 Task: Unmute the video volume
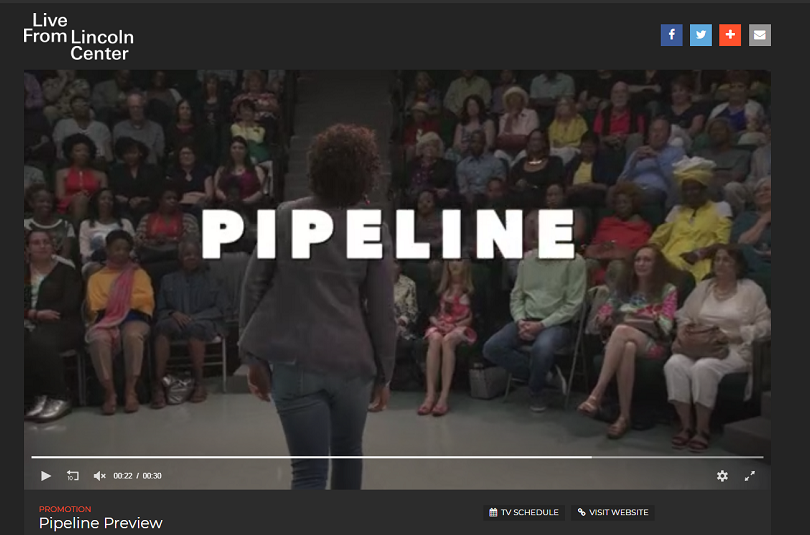pos(99,476)
